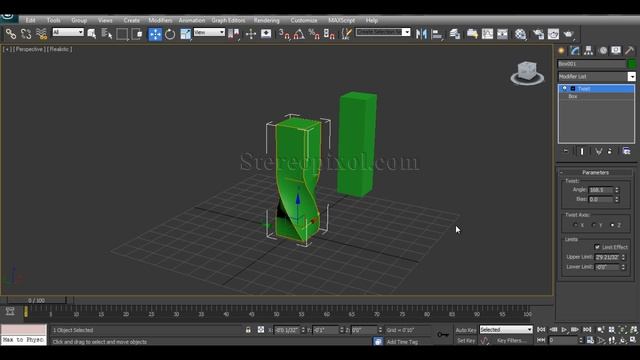Viewport: 640px width, 360px height.
Task: Click Rectangular Selection Region icon
Action: (122, 34)
